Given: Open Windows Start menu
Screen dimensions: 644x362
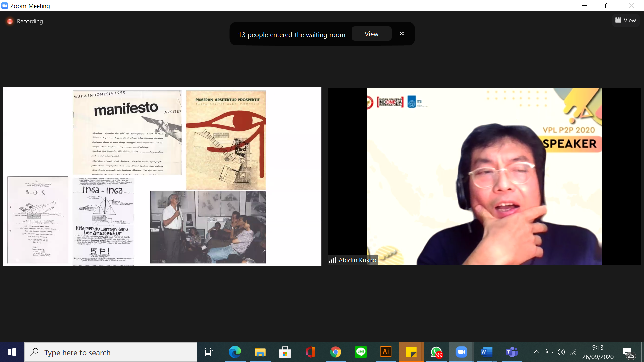Looking at the screenshot, I should pyautogui.click(x=12, y=352).
